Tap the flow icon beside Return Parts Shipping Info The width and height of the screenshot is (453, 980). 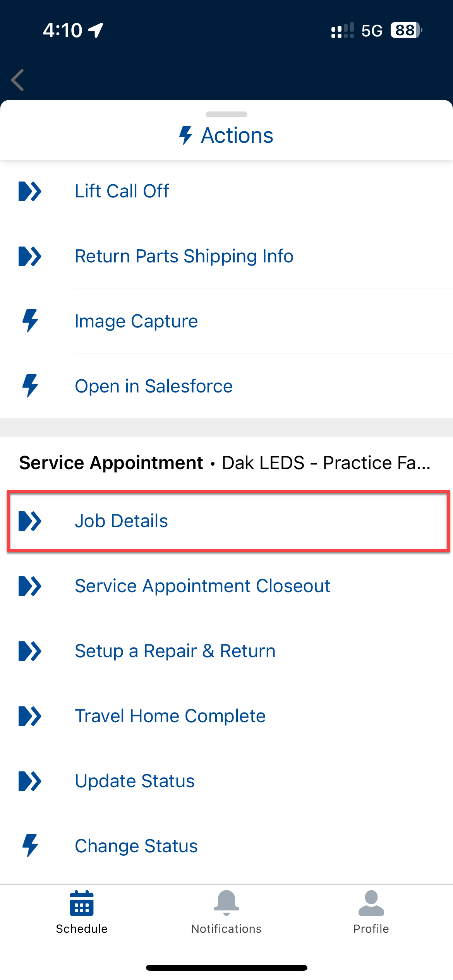30,256
